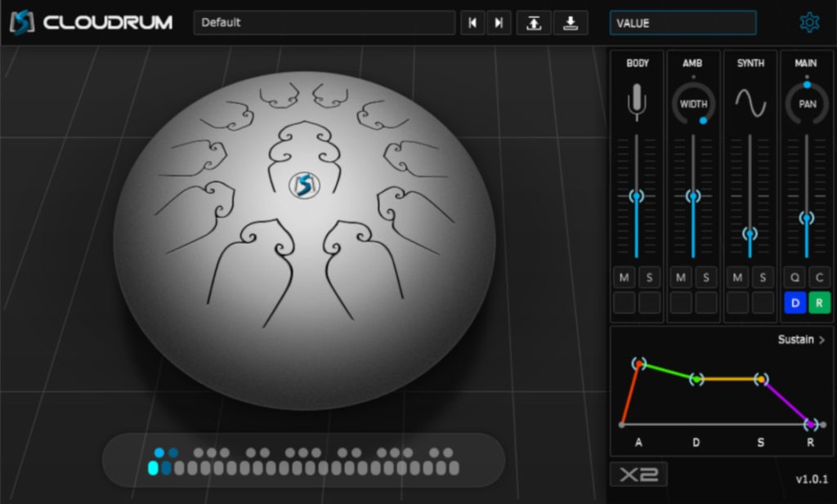Mute the BODY channel
Screen dimensions: 837x504
click(x=624, y=278)
